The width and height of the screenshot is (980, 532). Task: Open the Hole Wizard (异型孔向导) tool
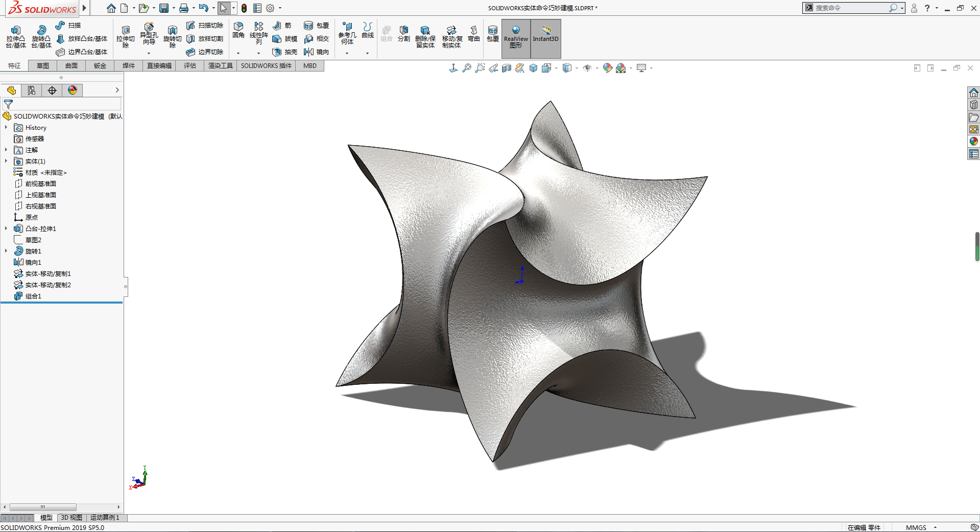pyautogui.click(x=149, y=35)
